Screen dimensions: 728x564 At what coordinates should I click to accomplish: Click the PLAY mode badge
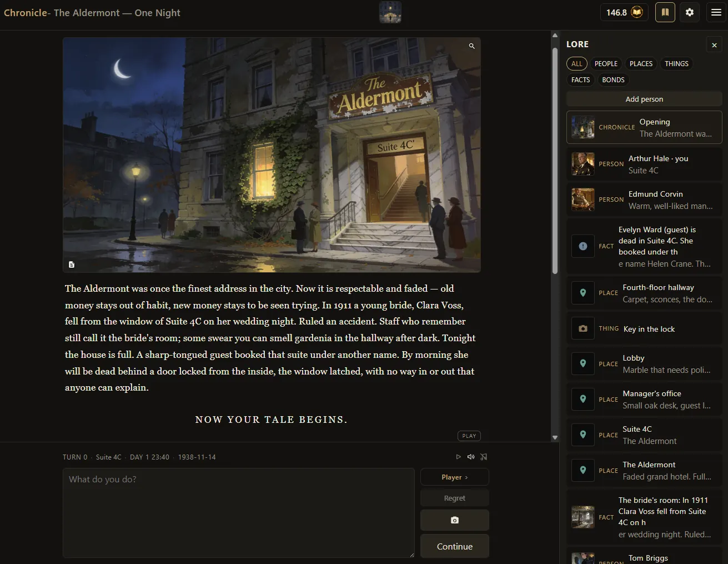[469, 436]
